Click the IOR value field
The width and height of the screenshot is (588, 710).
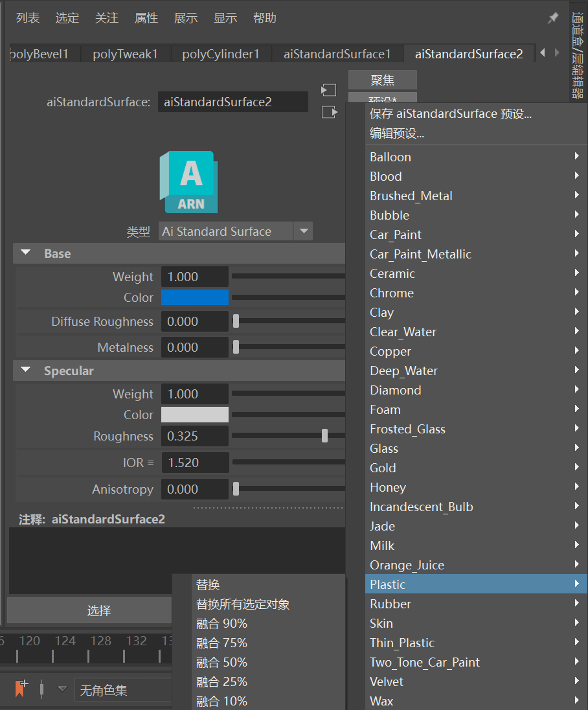[195, 463]
